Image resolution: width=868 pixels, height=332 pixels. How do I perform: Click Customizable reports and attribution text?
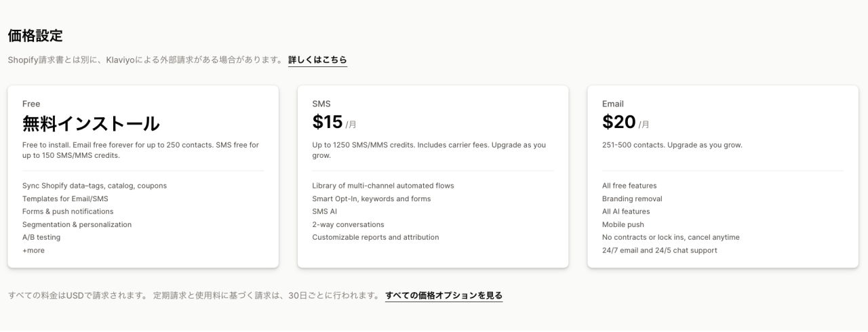376,238
